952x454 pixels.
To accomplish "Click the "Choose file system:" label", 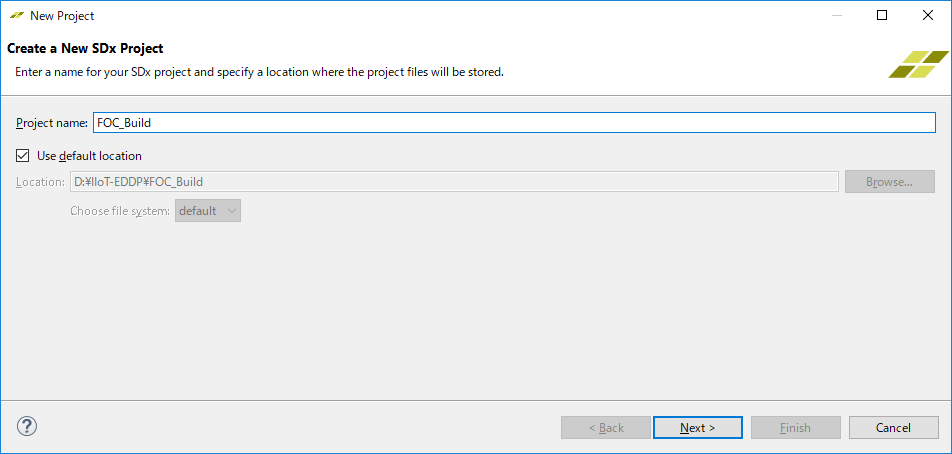I will coord(119,211).
